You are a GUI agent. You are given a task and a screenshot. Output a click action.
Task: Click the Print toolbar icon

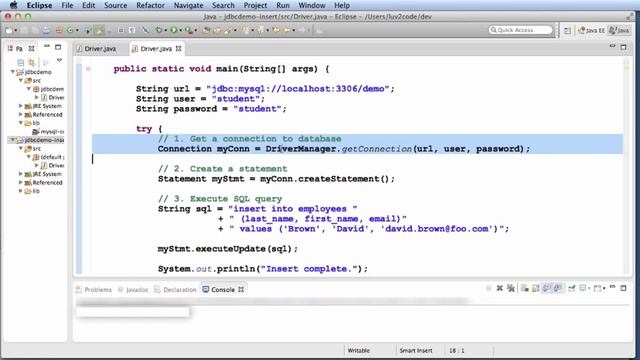pos(46,30)
